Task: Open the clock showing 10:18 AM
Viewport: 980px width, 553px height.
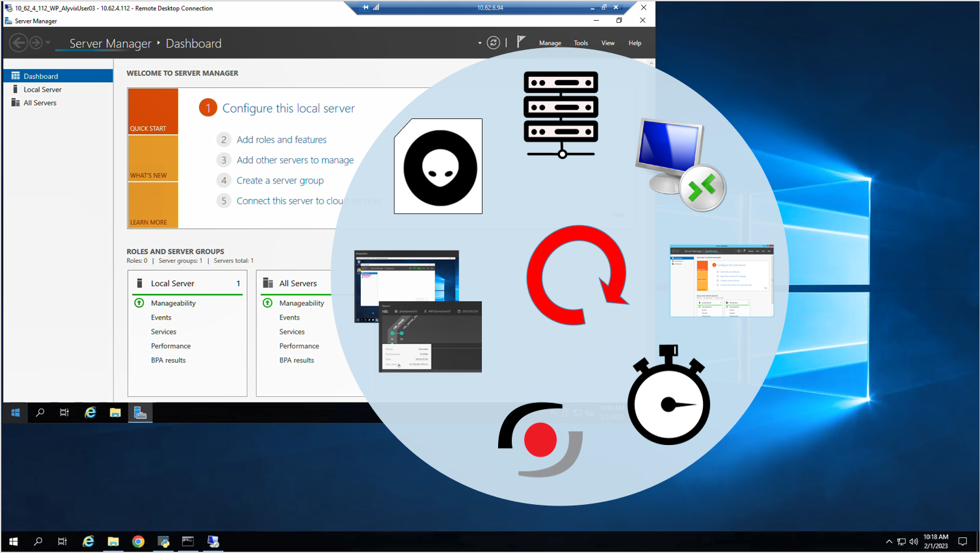Action: tap(936, 541)
